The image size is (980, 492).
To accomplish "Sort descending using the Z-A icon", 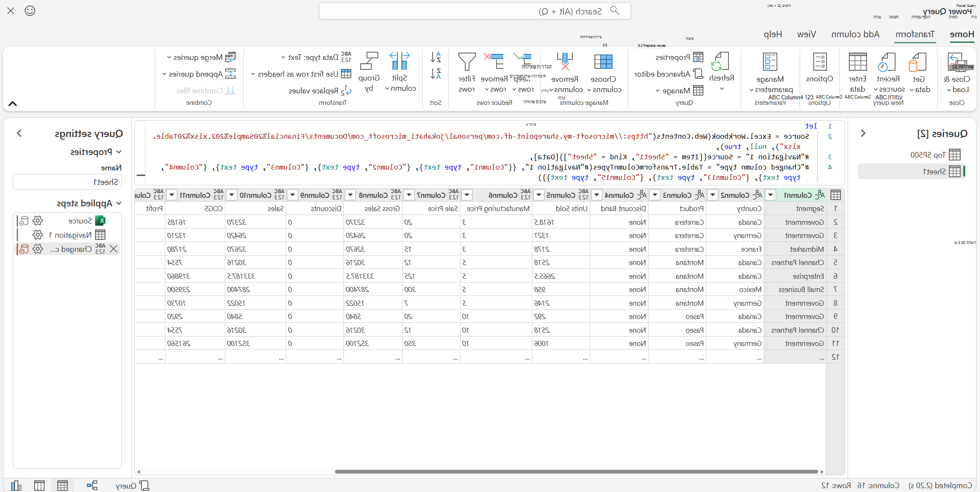I will tap(436, 74).
